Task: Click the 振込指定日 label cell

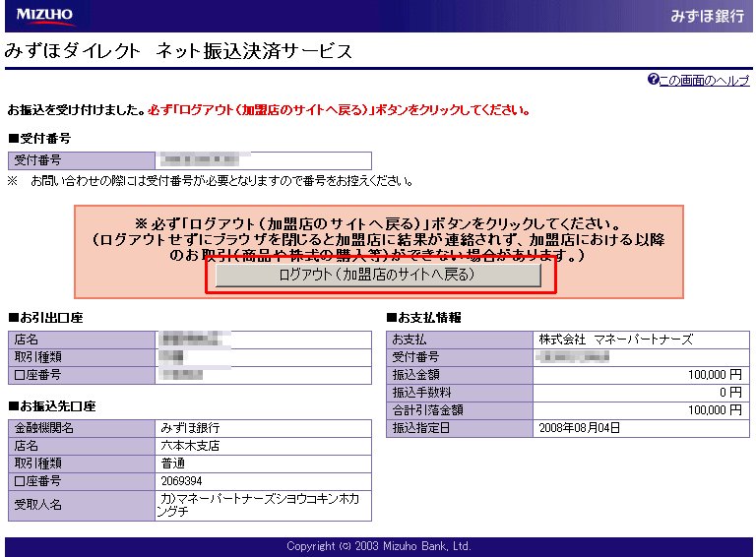Action: point(460,428)
